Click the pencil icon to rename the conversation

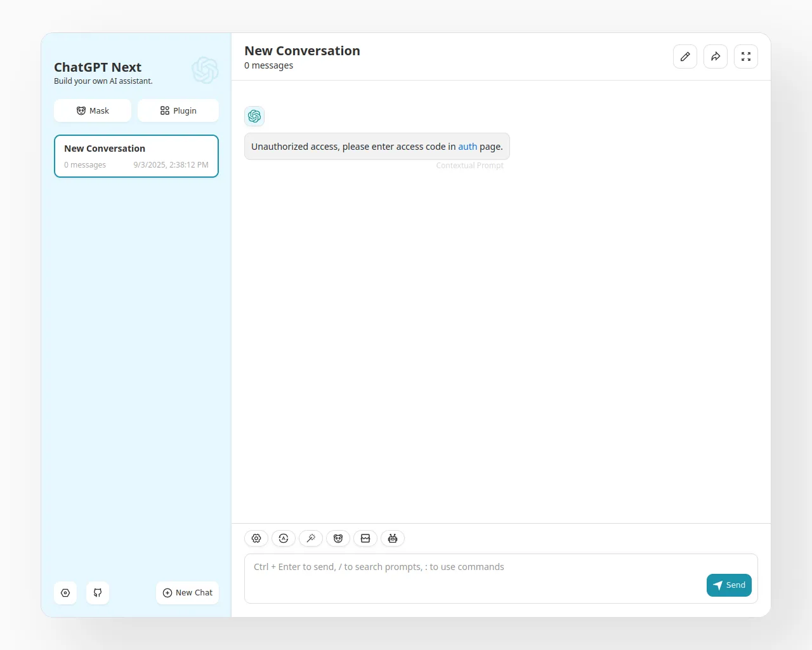click(x=685, y=56)
